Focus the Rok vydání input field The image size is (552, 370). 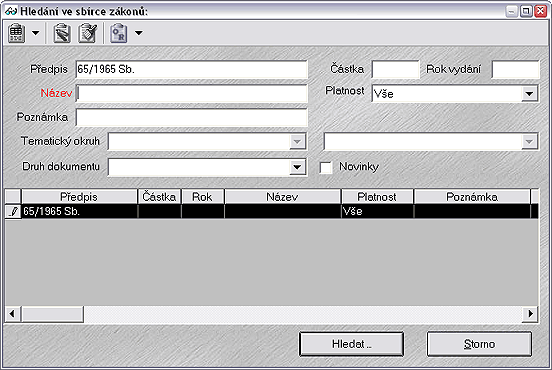(x=515, y=69)
